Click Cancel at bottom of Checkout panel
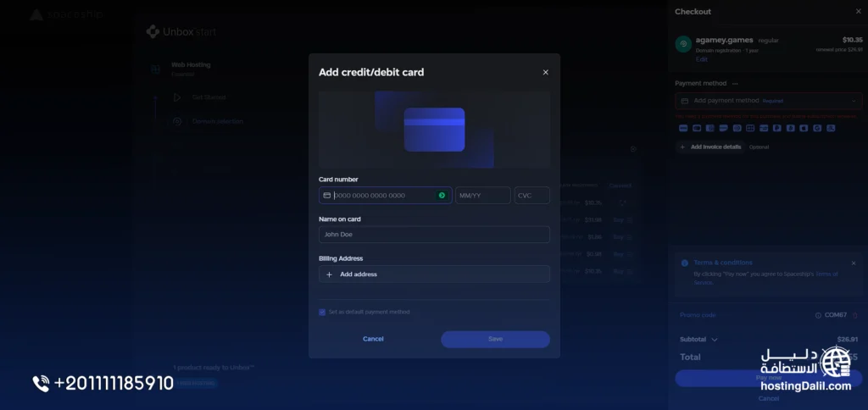This screenshot has height=410, width=868. (x=768, y=398)
